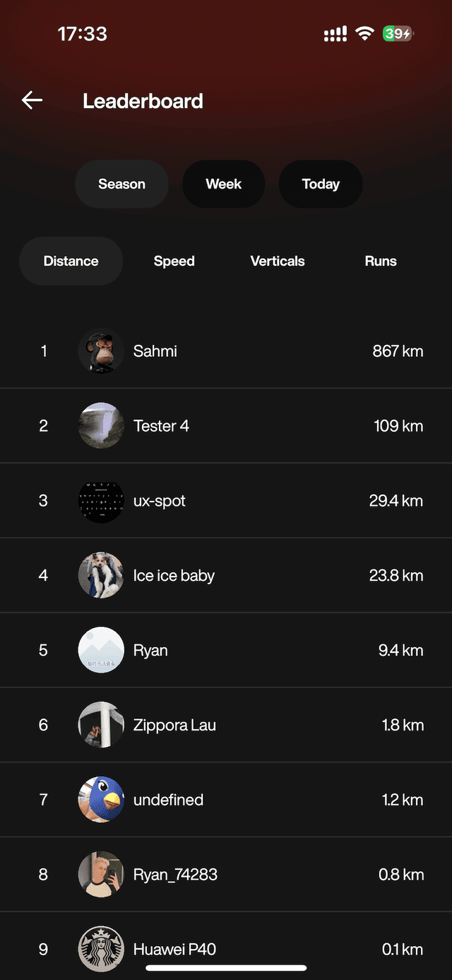Switch to the Week period

tap(223, 184)
